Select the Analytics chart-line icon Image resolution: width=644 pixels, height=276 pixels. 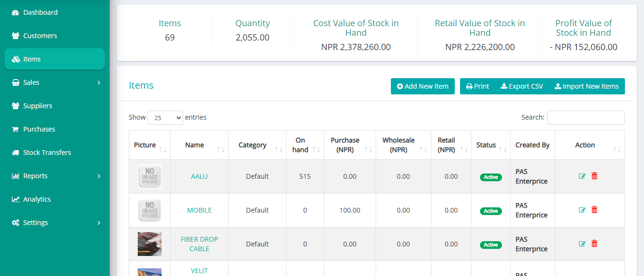15,199
